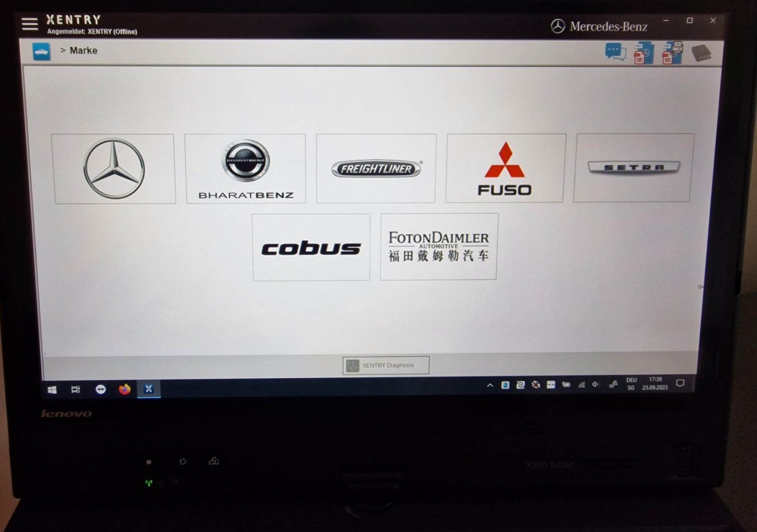Select the FUSO brand tile
The height and width of the screenshot is (532, 757).
pos(505,169)
